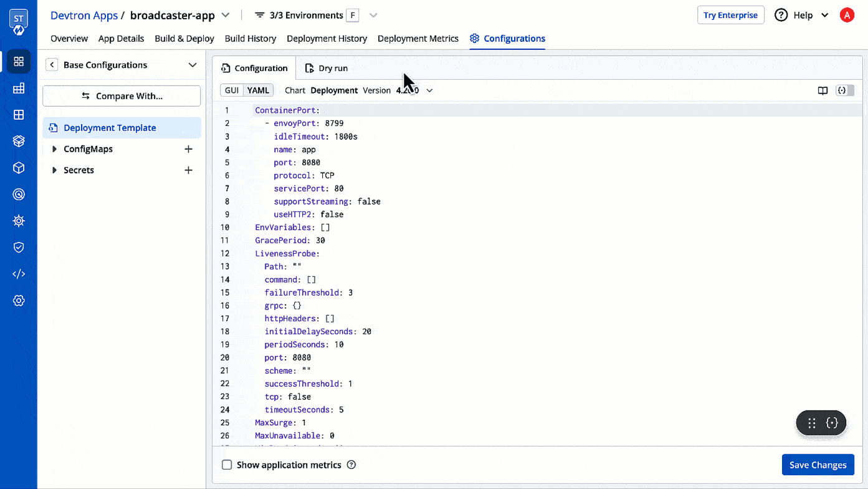This screenshot has width=868, height=489.
Task: Open the Security shield icon in sidebar
Action: pyautogui.click(x=19, y=248)
